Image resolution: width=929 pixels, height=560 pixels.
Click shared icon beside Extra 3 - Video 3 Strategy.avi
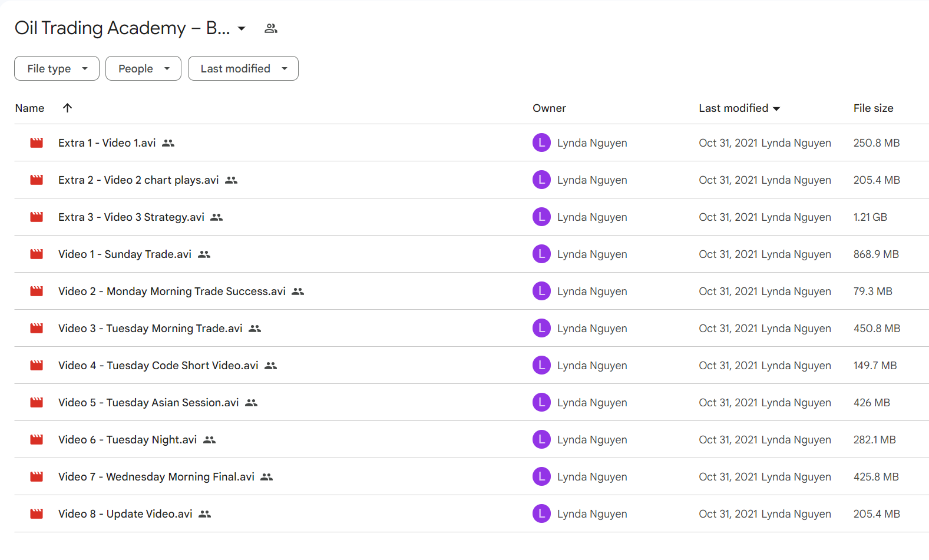pyautogui.click(x=217, y=217)
